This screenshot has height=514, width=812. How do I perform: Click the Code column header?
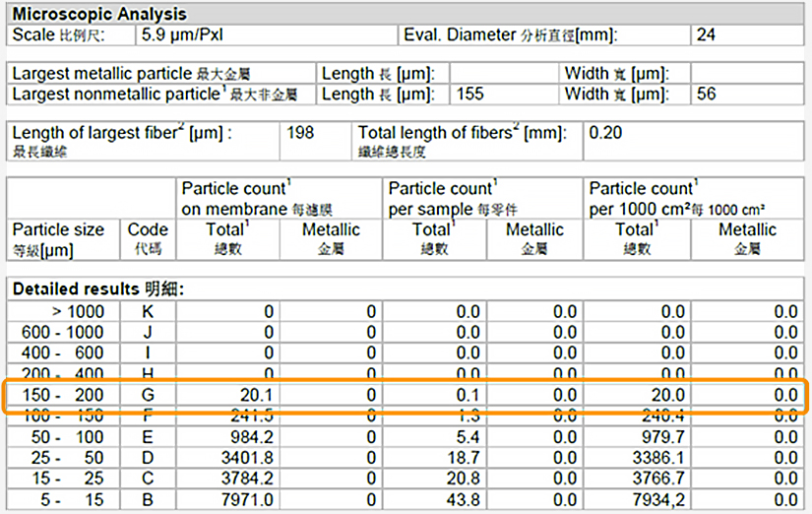coord(148,239)
